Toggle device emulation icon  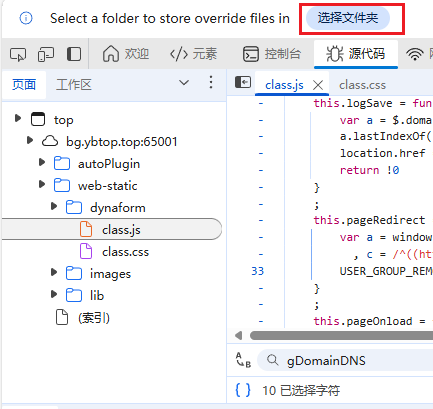[x=46, y=54]
